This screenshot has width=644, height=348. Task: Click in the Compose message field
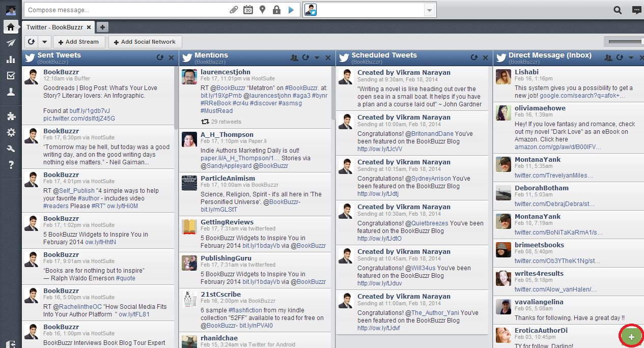[127, 10]
